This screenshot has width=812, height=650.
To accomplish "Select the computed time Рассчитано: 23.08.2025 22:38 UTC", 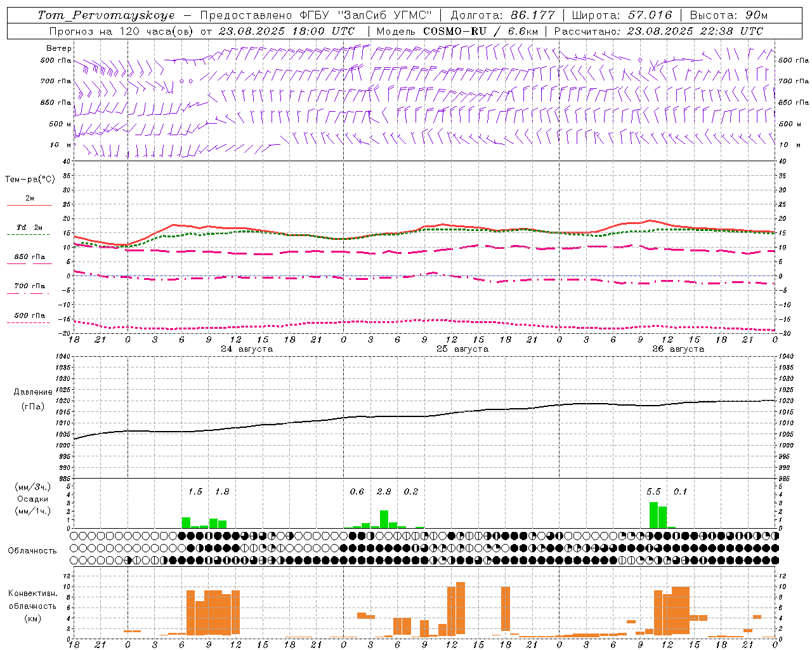I will [658, 31].
